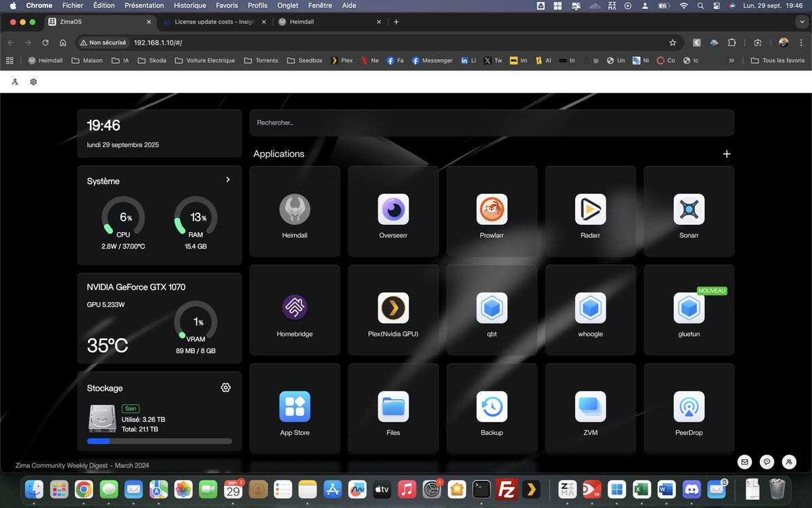Open Discord from the Dock

coord(690,488)
